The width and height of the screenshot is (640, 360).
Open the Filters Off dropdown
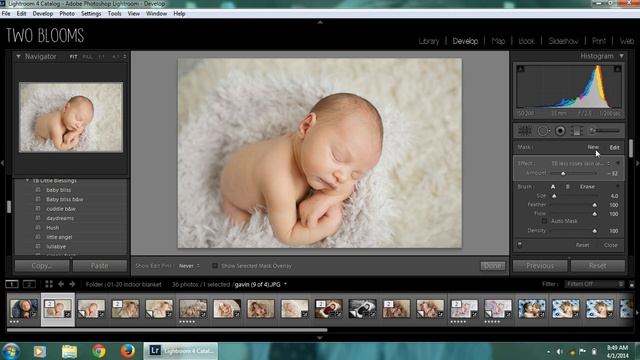[x=594, y=284]
